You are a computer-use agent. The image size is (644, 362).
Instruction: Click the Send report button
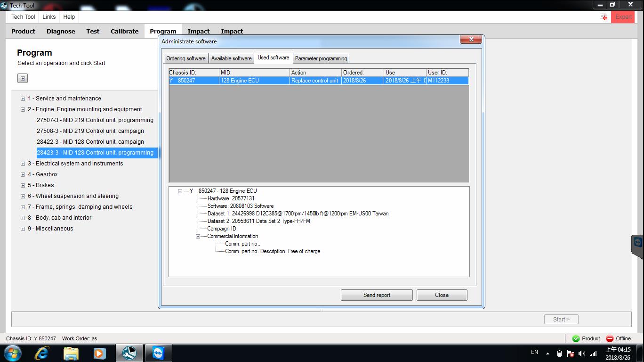coord(377,295)
